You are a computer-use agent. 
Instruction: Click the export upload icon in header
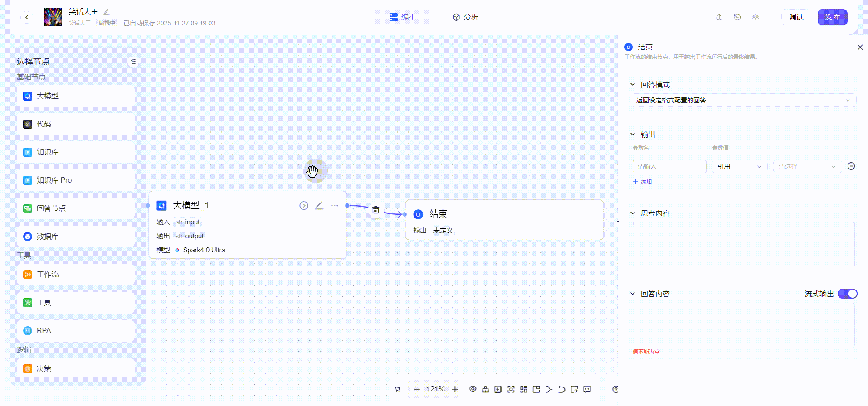(719, 17)
